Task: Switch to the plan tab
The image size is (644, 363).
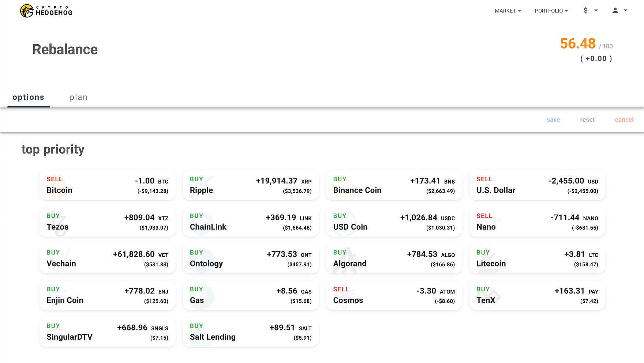Action: click(79, 97)
